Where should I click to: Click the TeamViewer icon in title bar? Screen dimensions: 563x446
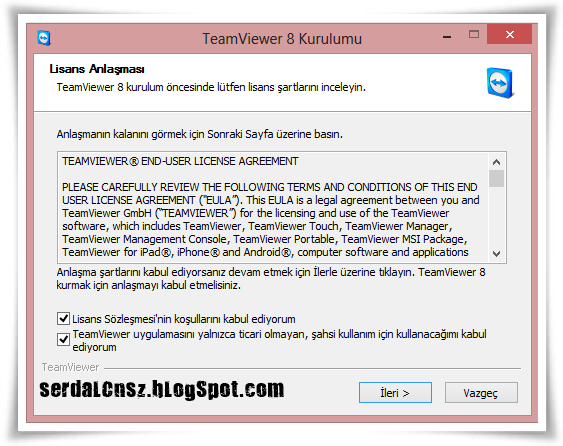tap(44, 38)
